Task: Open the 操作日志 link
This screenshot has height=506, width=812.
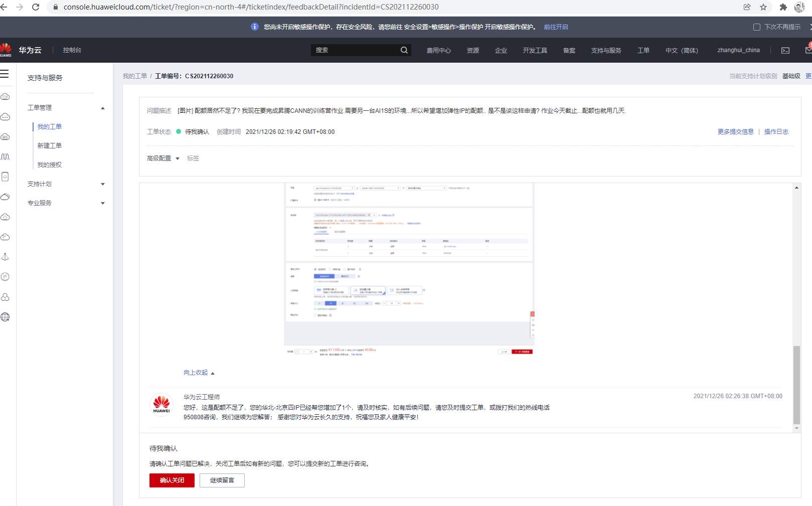Action: [x=776, y=132]
